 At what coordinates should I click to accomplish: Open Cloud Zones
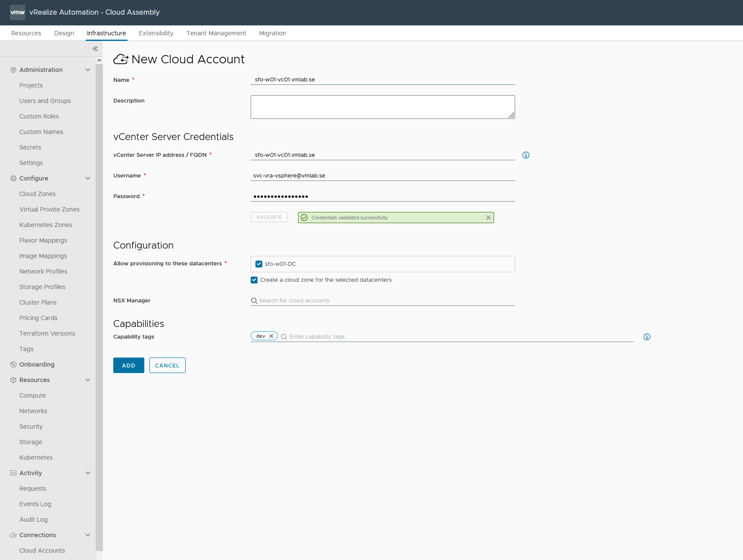(37, 194)
